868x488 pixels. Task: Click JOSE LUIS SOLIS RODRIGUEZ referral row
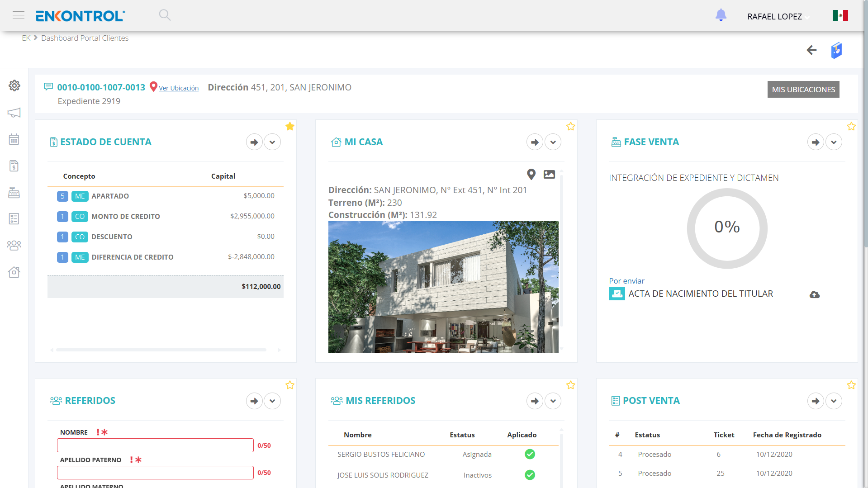pyautogui.click(x=443, y=475)
